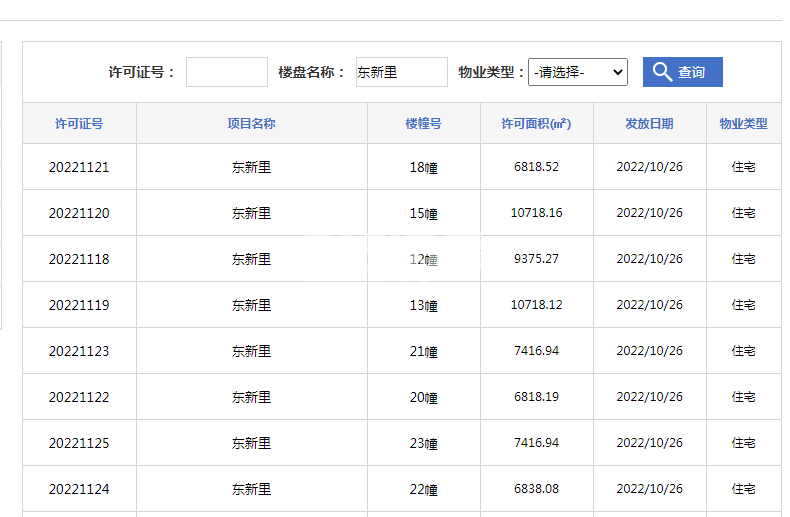Click area value 6818.19
The height and width of the screenshot is (517, 790).
point(536,397)
